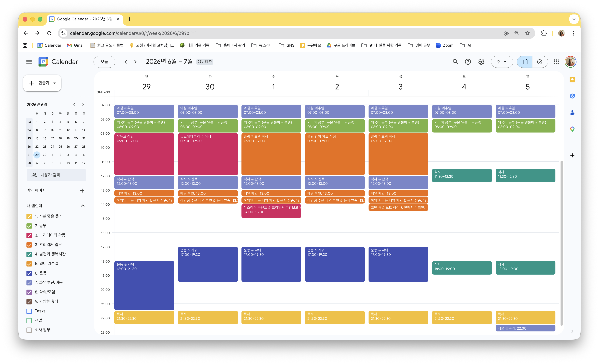Screen dimensions: 599x364
Task: Click the get add-ons plus icon
Action: [572, 155]
